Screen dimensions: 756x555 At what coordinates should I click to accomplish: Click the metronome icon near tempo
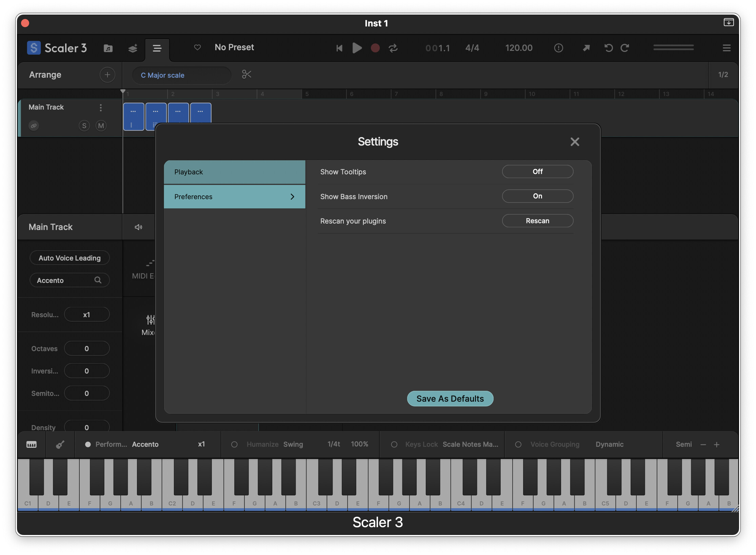click(x=558, y=48)
